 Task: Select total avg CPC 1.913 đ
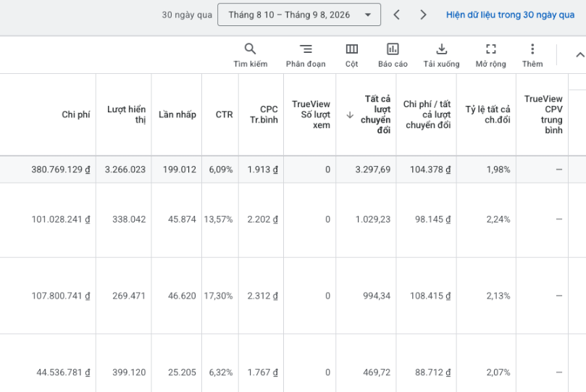pos(263,170)
